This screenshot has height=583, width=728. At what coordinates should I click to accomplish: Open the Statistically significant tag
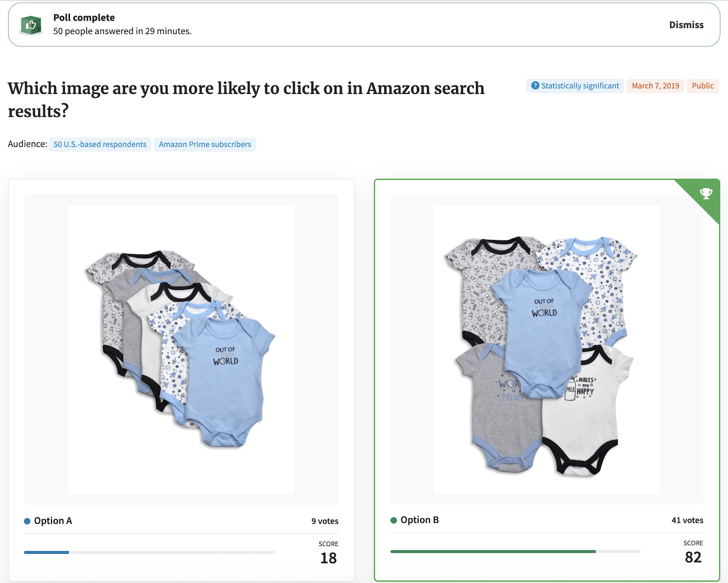pyautogui.click(x=575, y=86)
